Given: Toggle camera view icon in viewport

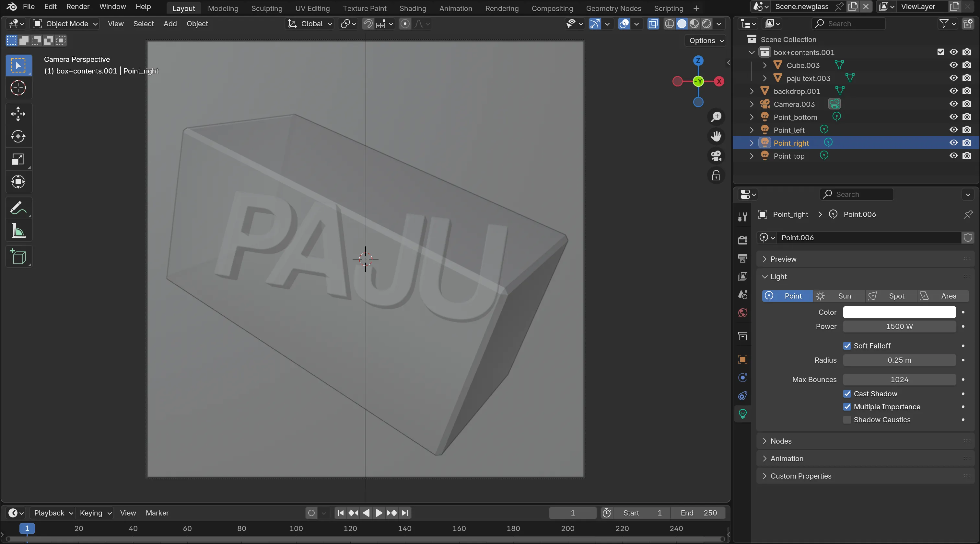Looking at the screenshot, I should [x=716, y=156].
